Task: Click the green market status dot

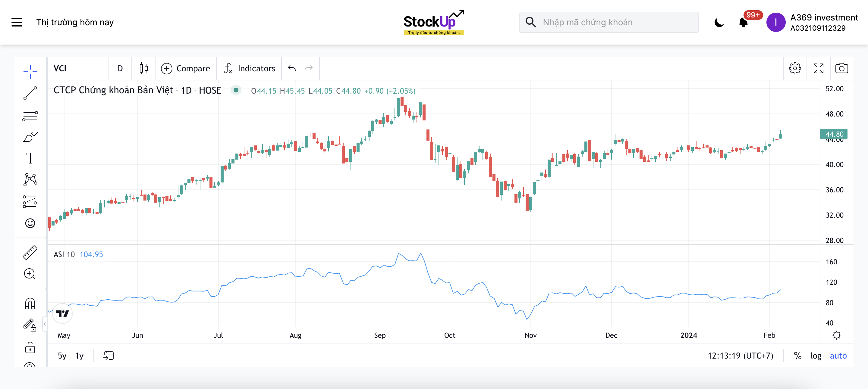Action: click(236, 90)
